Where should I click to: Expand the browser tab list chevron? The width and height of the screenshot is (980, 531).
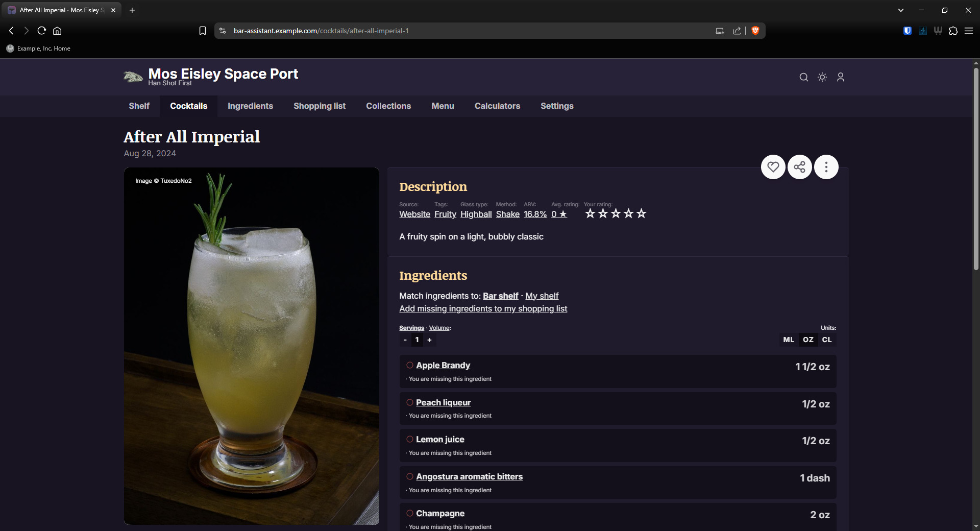click(x=900, y=10)
